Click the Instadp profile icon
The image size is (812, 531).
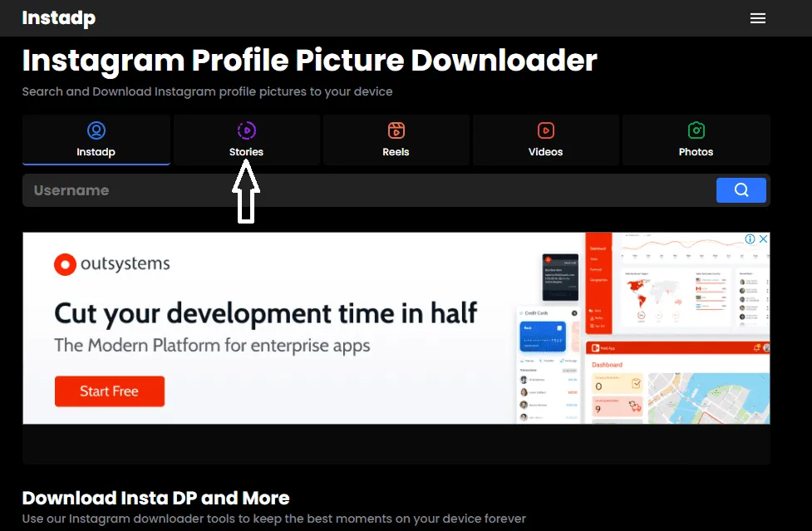click(96, 130)
